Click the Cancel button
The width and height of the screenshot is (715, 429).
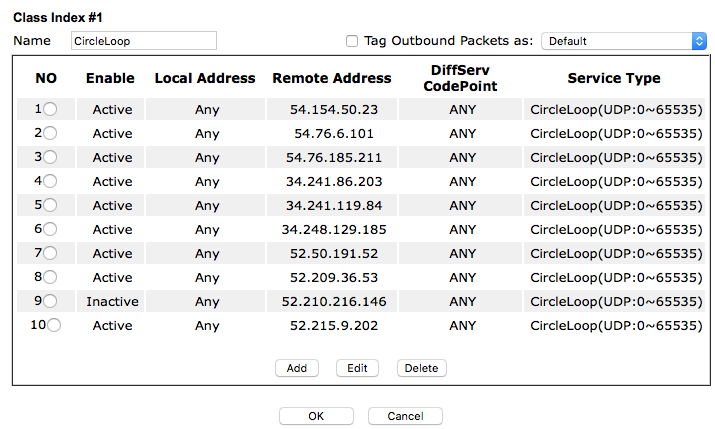coord(405,416)
